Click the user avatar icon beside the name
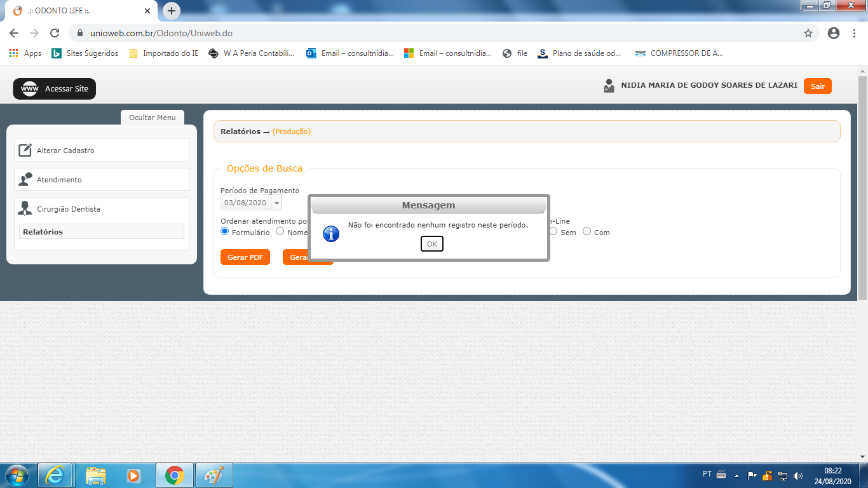This screenshot has width=868, height=488. [609, 86]
